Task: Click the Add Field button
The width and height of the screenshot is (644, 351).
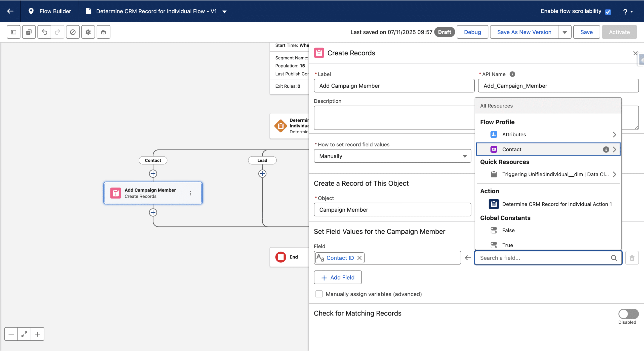Action: 338,277
